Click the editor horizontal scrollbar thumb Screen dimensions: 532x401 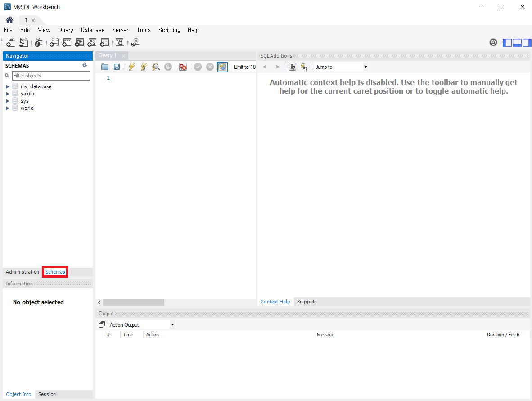(134, 302)
